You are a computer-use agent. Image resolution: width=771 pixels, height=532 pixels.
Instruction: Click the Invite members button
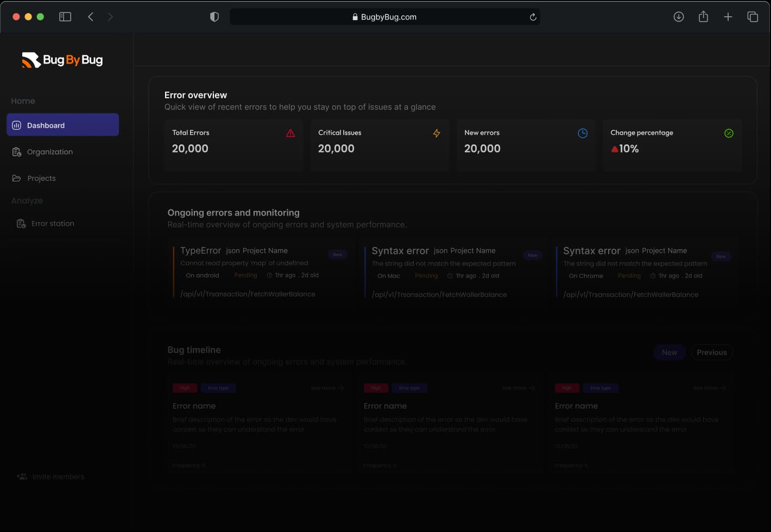[50, 476]
